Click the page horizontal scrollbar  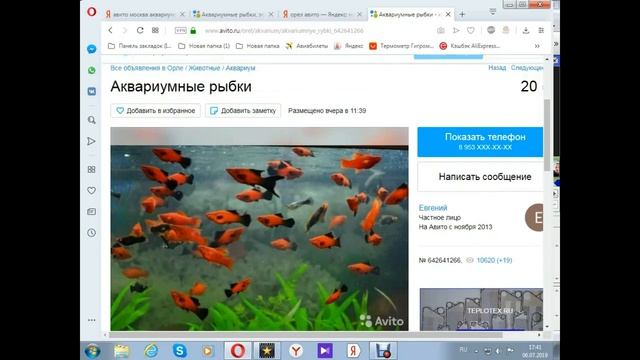(x=305, y=335)
